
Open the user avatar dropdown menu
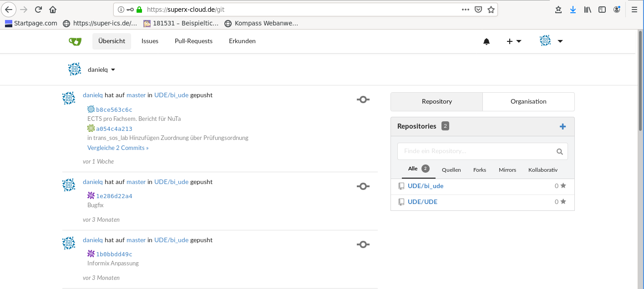551,41
